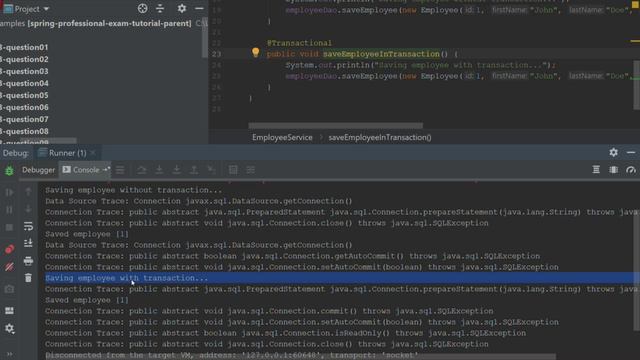Click the View Breakpoints red circles icon

(9, 249)
